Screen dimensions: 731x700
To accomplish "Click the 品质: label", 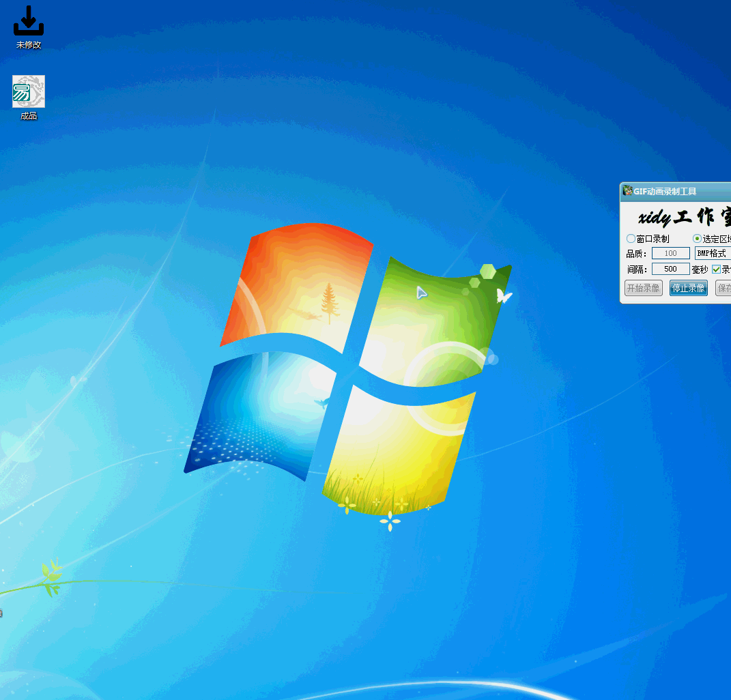I will click(x=636, y=254).
